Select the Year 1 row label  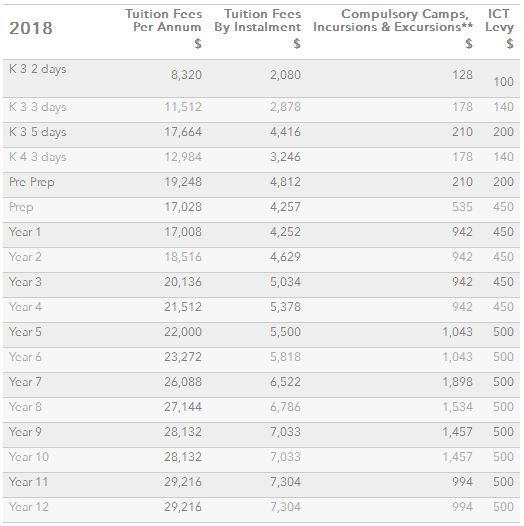25,232
